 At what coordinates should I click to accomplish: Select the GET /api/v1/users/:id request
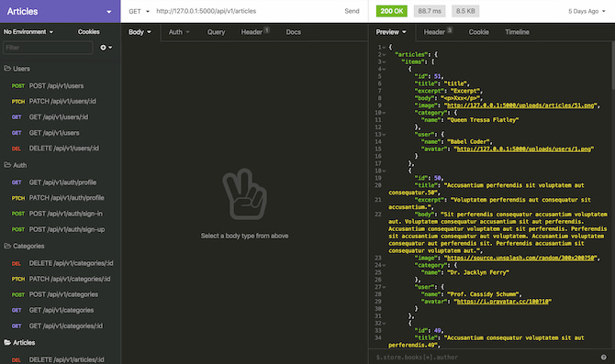[x=61, y=117]
